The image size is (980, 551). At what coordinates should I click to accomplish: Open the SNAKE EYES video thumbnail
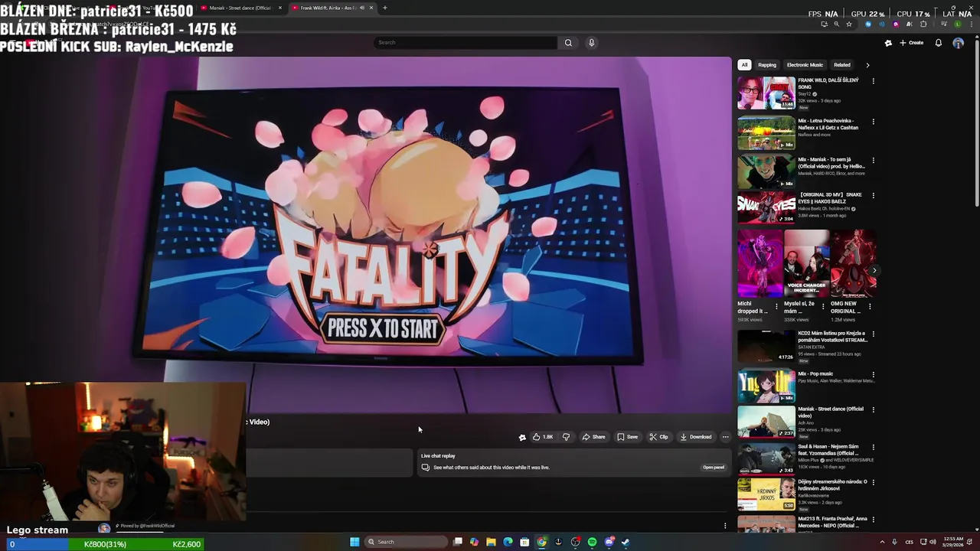(766, 207)
